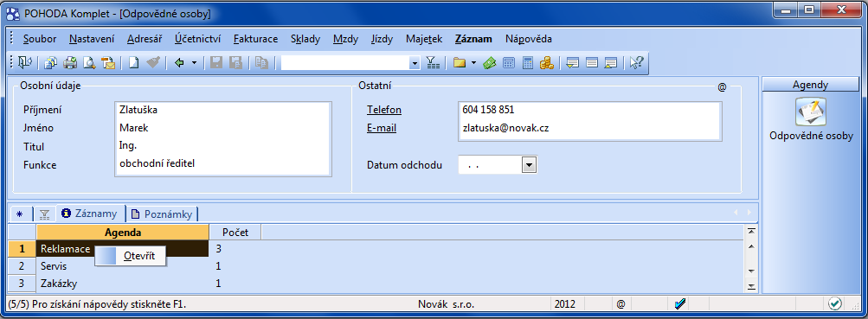Select the Reklamace row
This screenshot has height=319, width=868.
point(122,249)
